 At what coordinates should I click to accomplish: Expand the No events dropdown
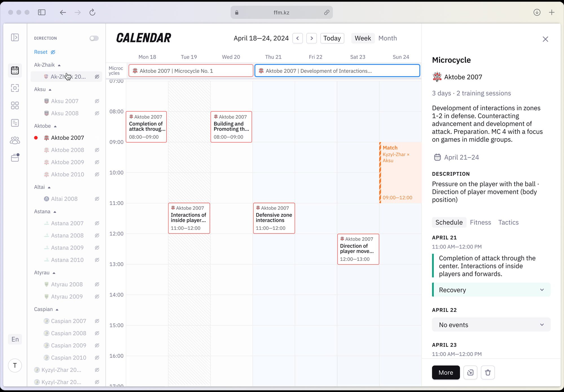coord(491,325)
